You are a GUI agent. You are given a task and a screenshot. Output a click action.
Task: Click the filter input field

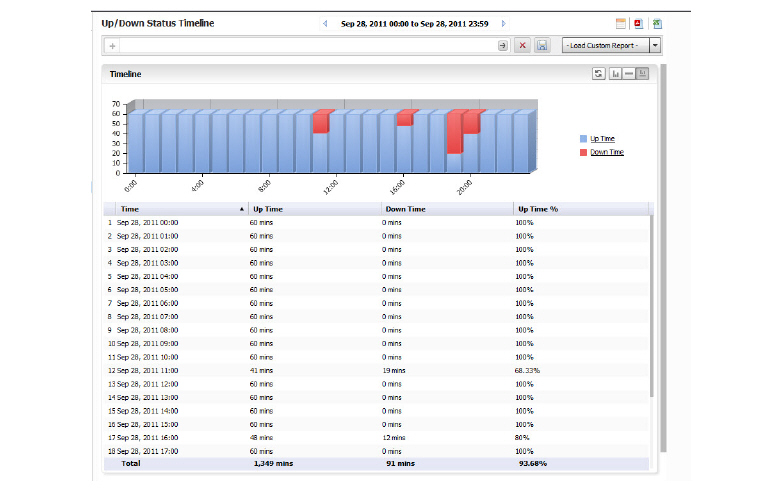(x=307, y=46)
